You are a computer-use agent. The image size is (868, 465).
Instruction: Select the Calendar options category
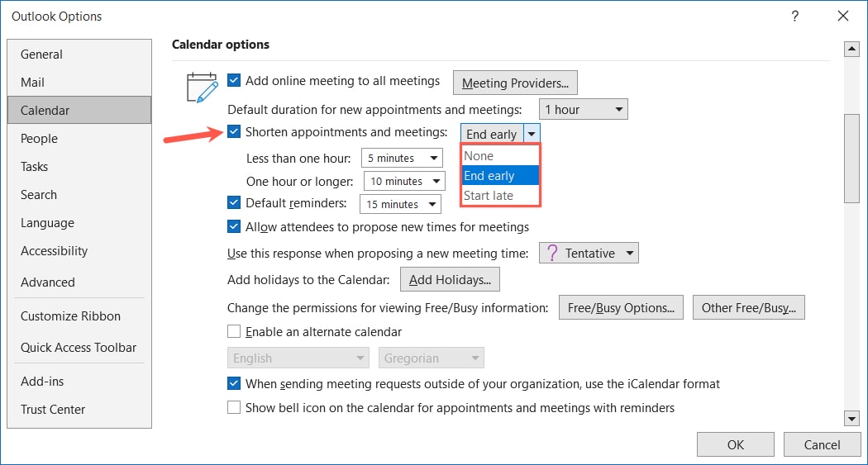79,110
